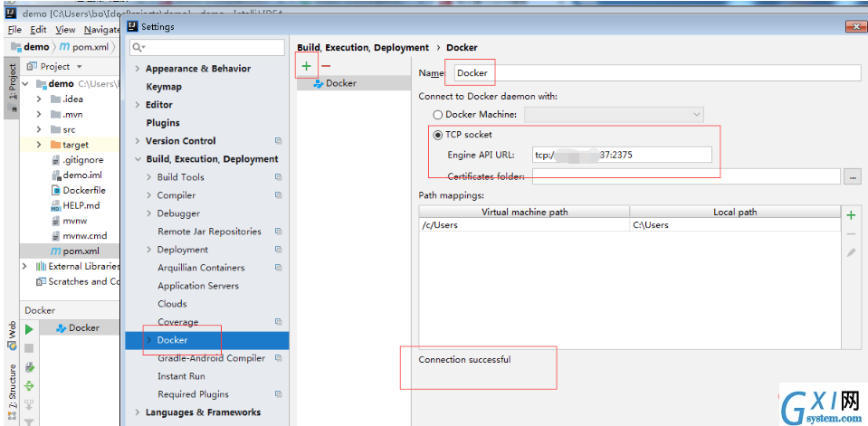Open the Project view dropdown arrow

79,66
